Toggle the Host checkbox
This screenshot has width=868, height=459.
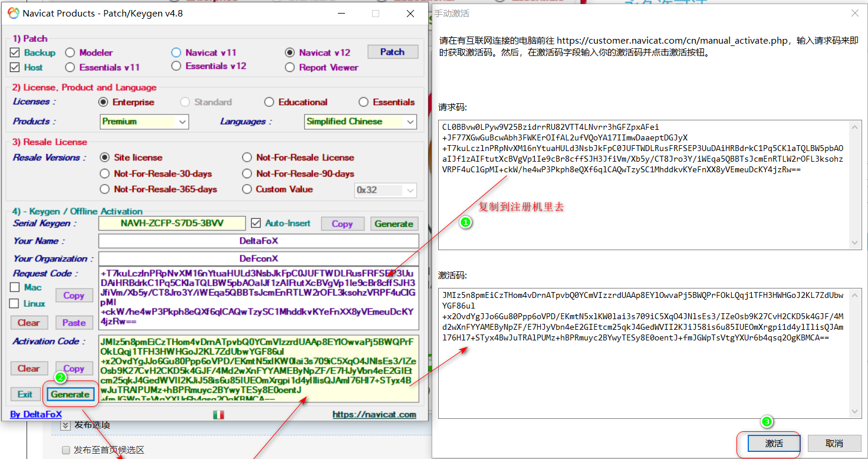coord(15,67)
